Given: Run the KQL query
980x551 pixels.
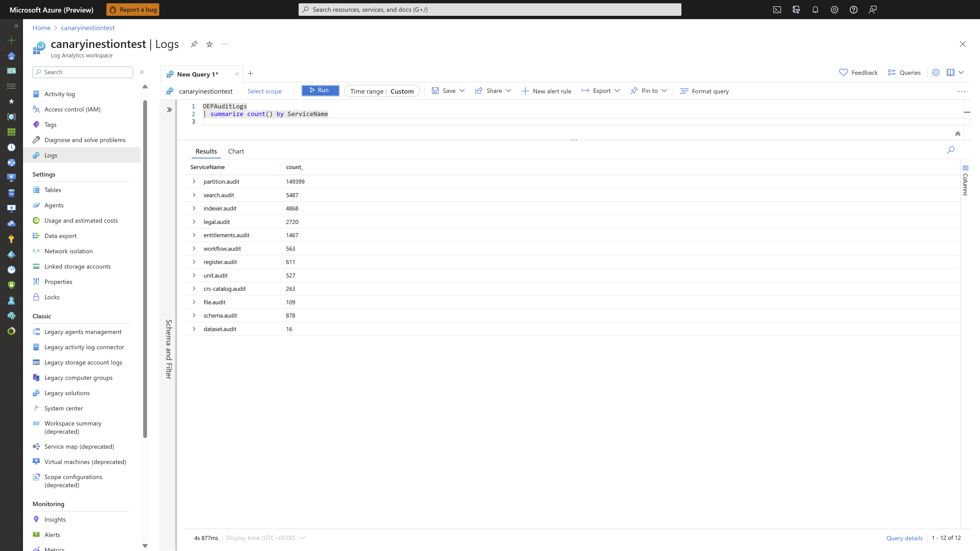Looking at the screenshot, I should 320,91.
